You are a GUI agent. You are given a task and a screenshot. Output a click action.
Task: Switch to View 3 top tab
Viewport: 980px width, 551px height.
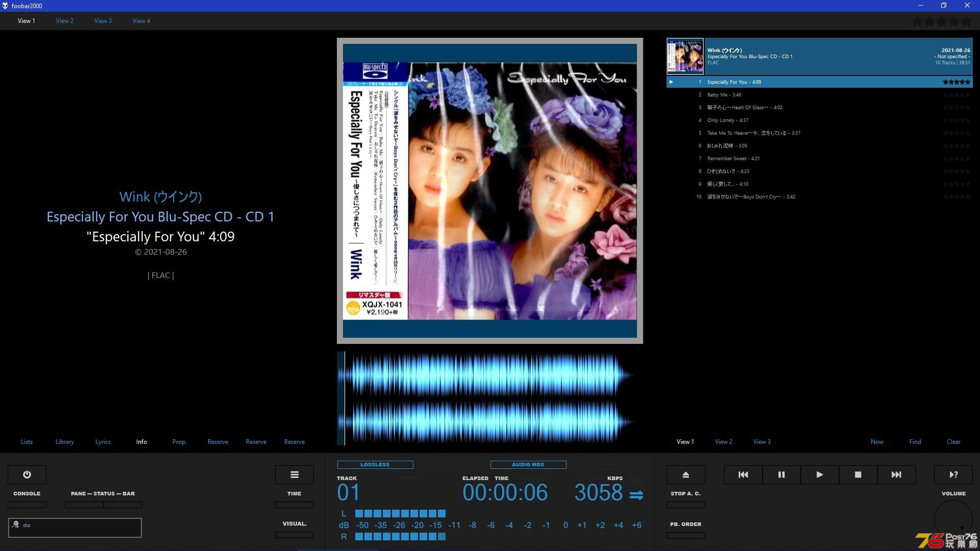[103, 21]
